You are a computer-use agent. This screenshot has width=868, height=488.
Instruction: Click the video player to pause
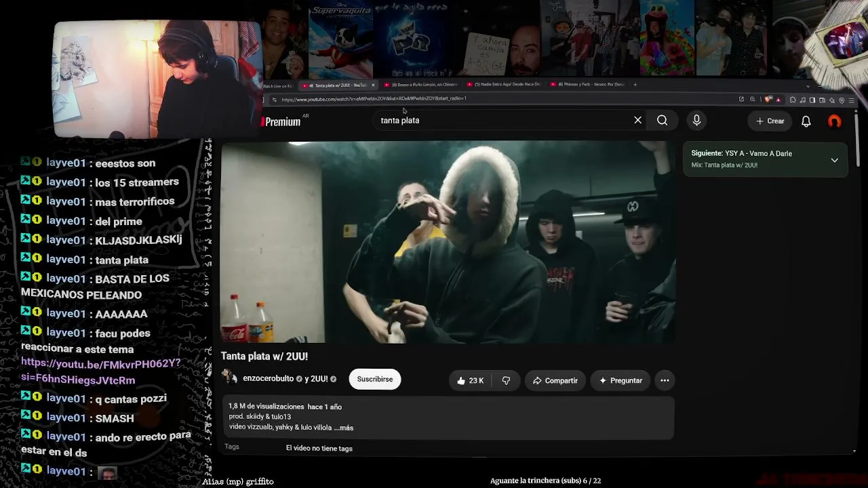coord(448,242)
